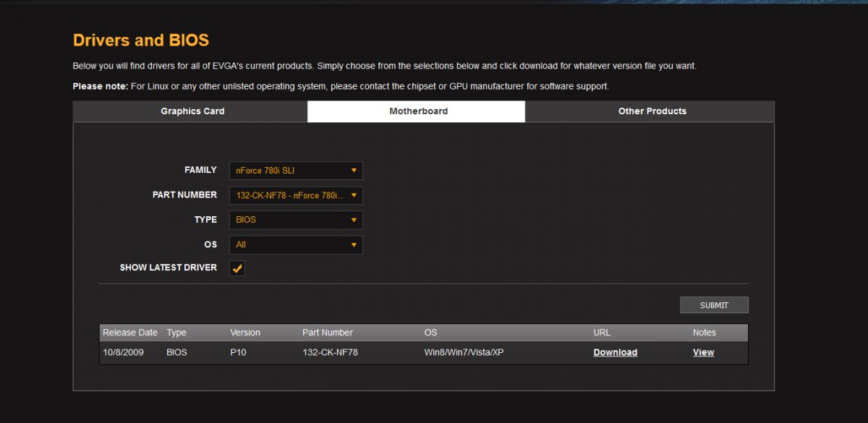Click the 132-CK-NF78 part number cell

tap(330, 352)
